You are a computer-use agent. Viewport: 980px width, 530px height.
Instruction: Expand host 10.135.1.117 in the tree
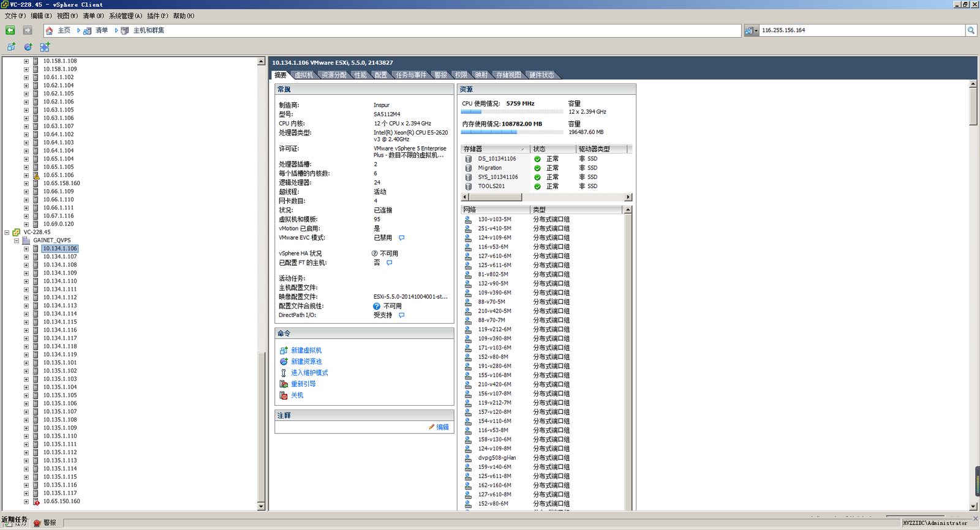(26, 493)
